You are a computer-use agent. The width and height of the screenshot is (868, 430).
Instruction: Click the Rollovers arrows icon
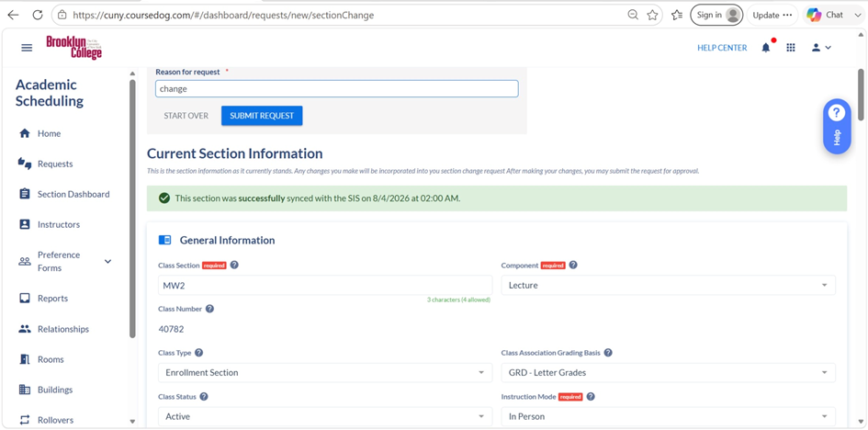(x=25, y=420)
